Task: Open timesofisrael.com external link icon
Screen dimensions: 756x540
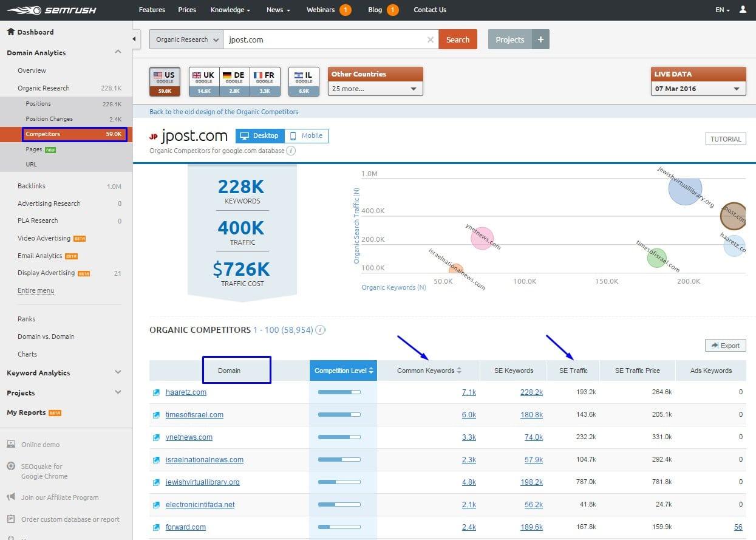Action: pyautogui.click(x=157, y=415)
